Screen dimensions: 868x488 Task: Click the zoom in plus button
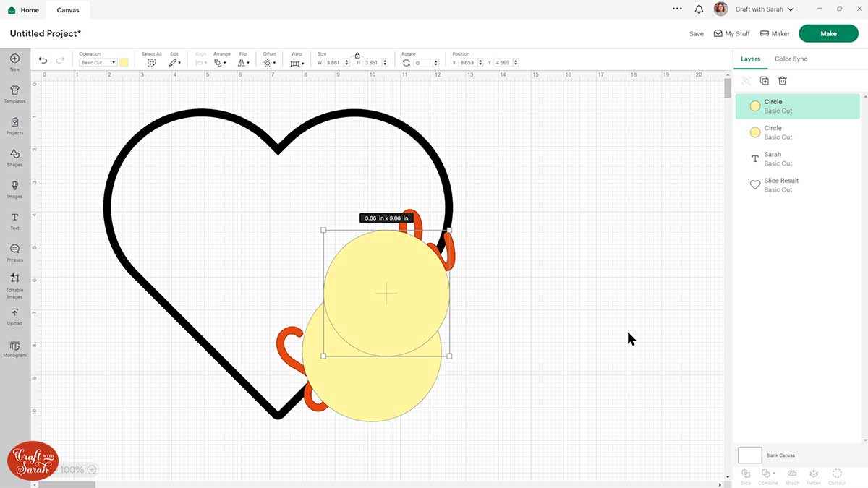click(x=92, y=470)
